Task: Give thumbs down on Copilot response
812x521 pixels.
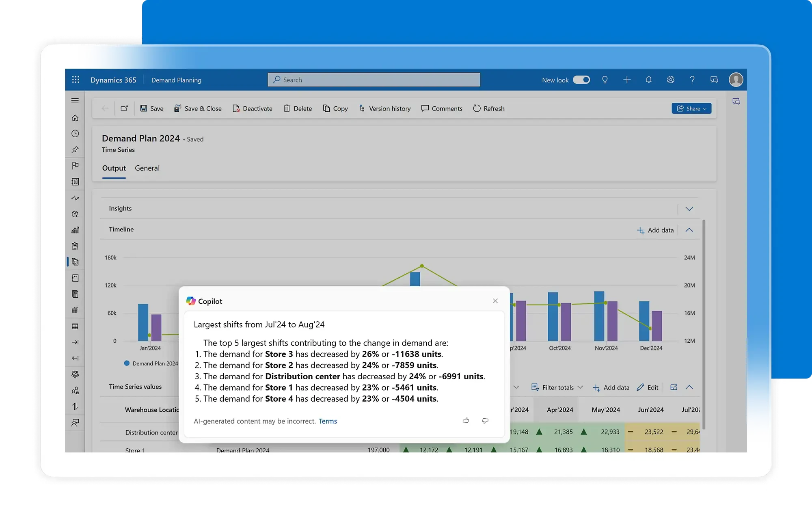Action: coord(485,421)
